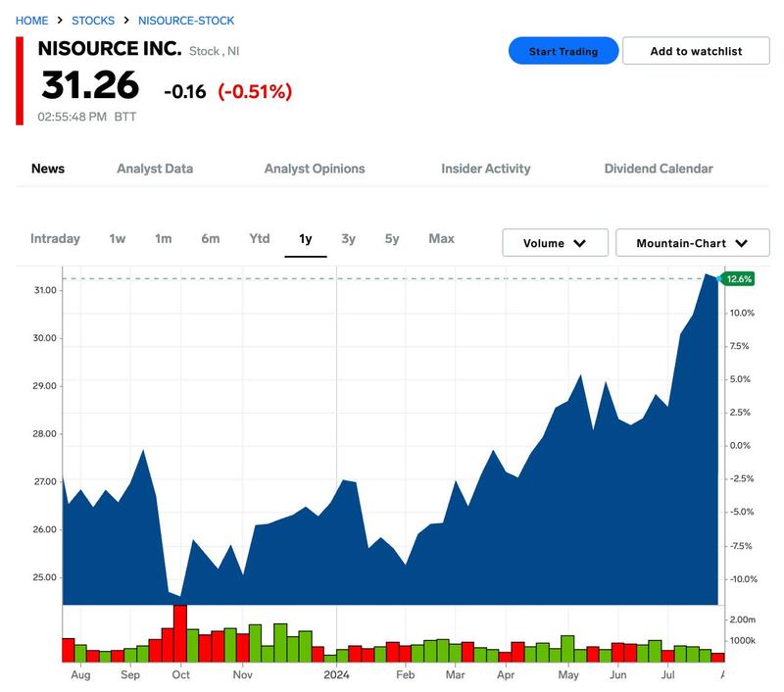
Task: Expand the Mountain-Chart type dropdown
Action: tap(693, 243)
